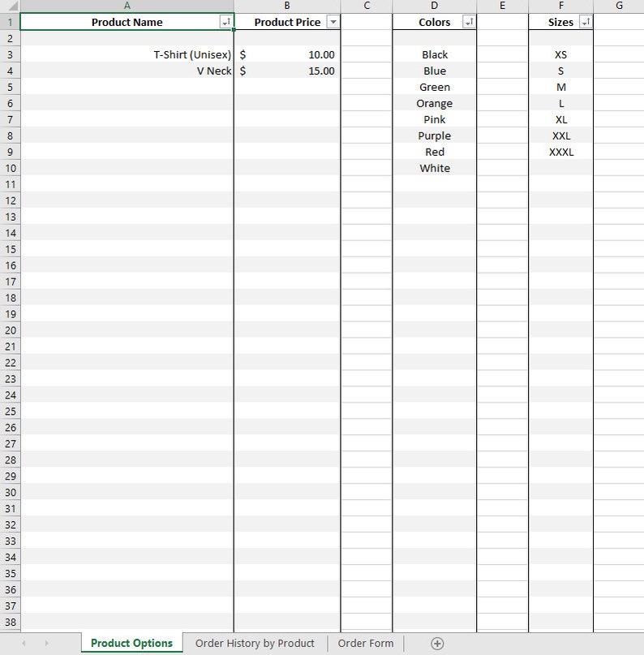Select the 'Pink' color cell

click(x=435, y=119)
